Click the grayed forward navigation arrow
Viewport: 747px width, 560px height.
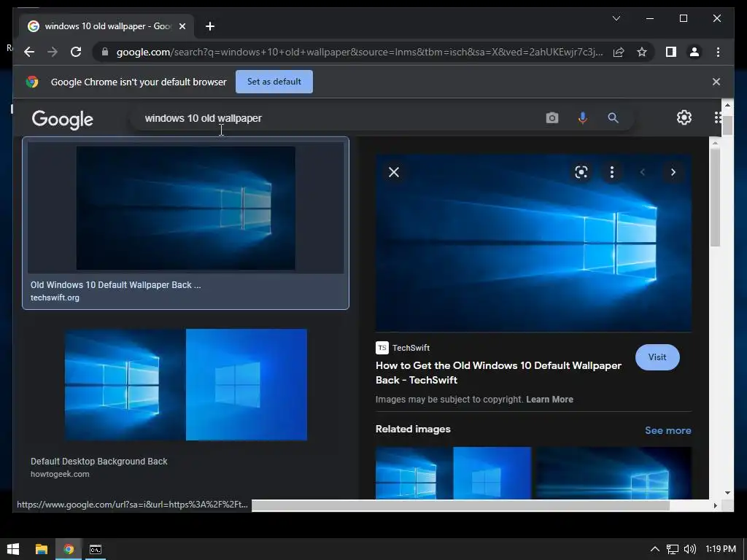coord(53,52)
